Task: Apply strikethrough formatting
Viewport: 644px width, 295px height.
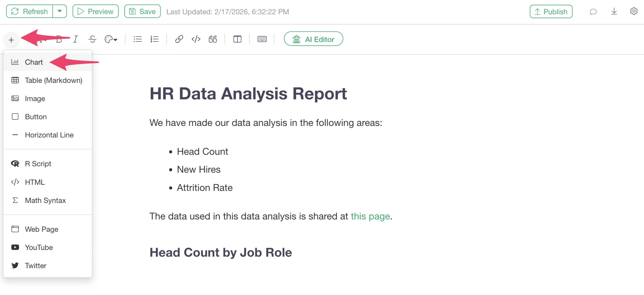Action: [92, 39]
